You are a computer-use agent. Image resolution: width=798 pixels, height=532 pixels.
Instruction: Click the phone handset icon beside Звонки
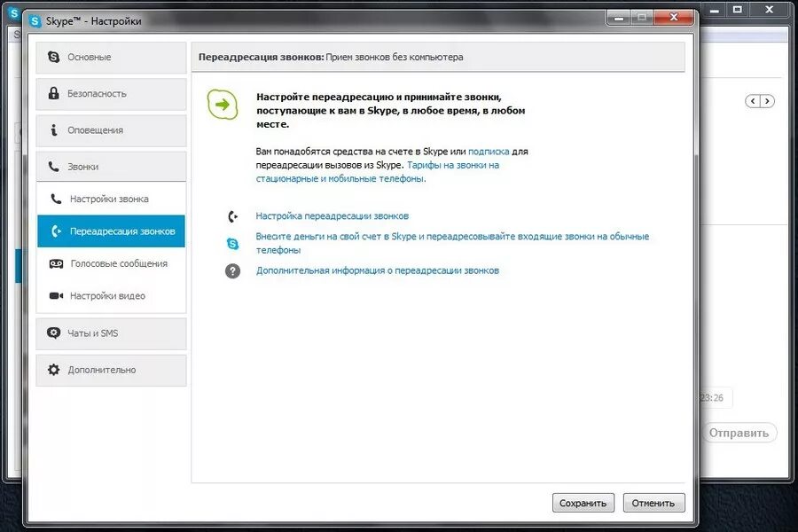click(53, 167)
